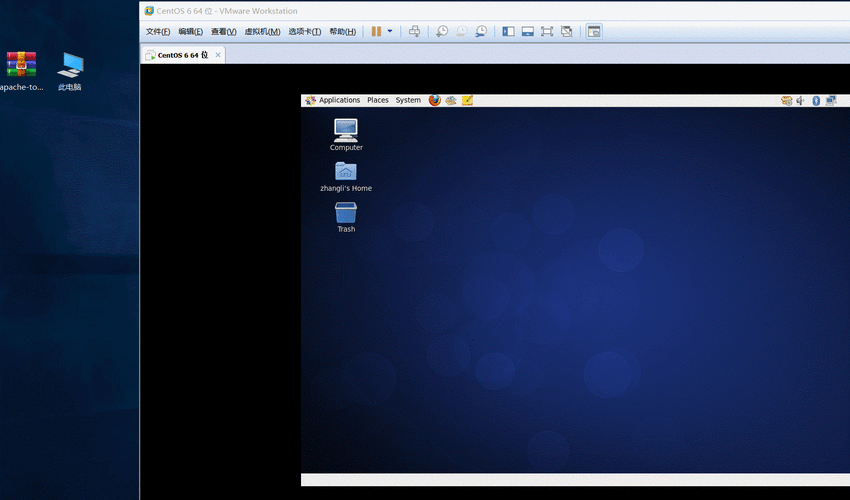850x500 pixels.
Task: Send Ctrl+Alt+Del via the keyboard icon
Action: (414, 31)
